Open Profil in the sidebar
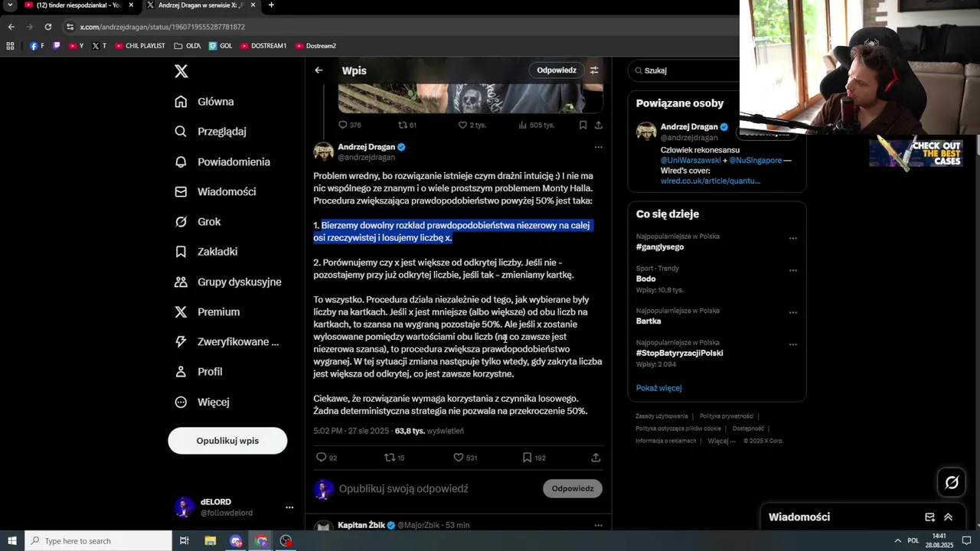The width and height of the screenshot is (980, 551). point(198,372)
